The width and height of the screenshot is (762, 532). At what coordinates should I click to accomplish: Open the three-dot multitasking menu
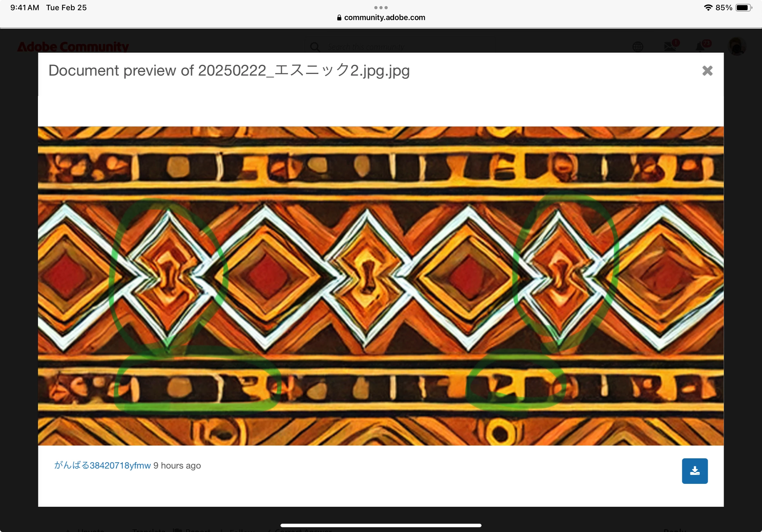(381, 7)
